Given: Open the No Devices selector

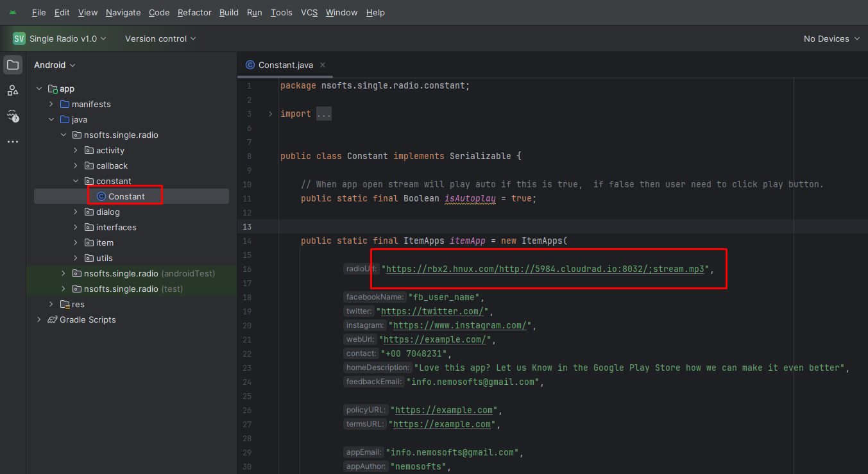Looking at the screenshot, I should click(x=831, y=38).
